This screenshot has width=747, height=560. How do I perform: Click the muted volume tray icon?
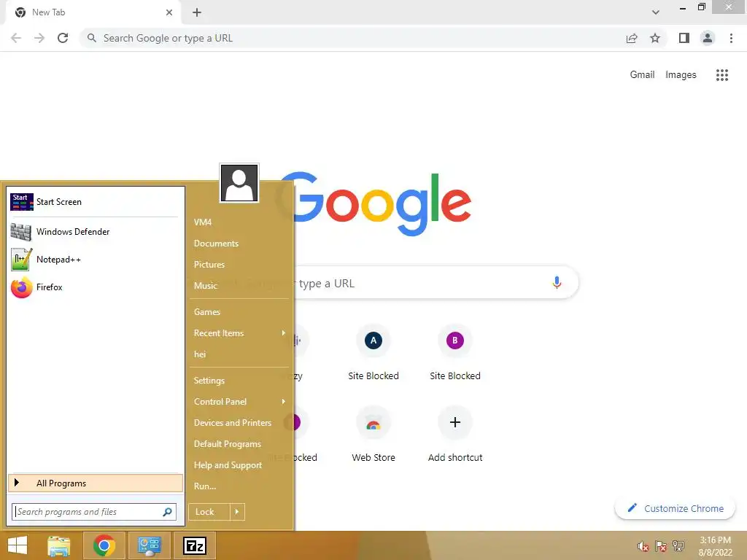(643, 546)
